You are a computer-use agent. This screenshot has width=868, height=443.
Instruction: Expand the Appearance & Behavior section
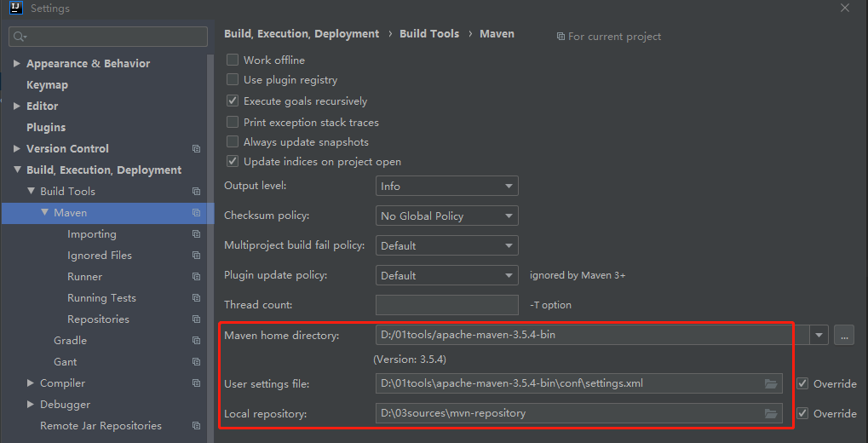pos(17,64)
